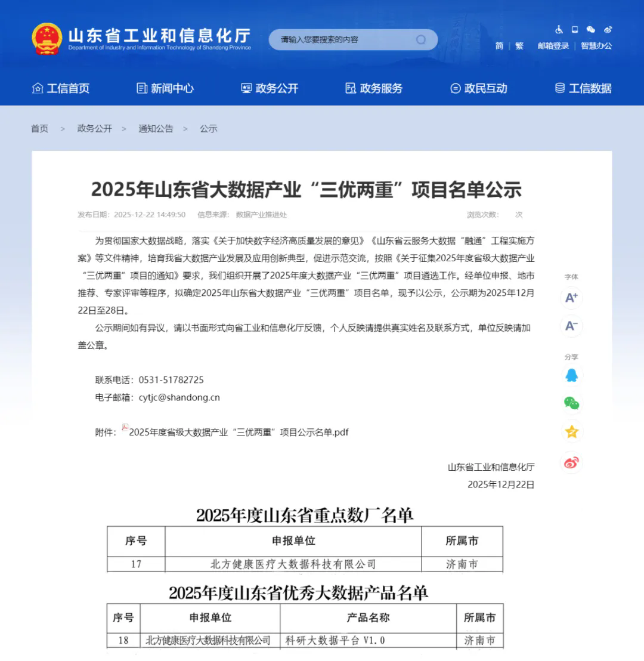Click the white Weibo icon in header
The width and height of the screenshot is (644, 661).
(x=608, y=29)
